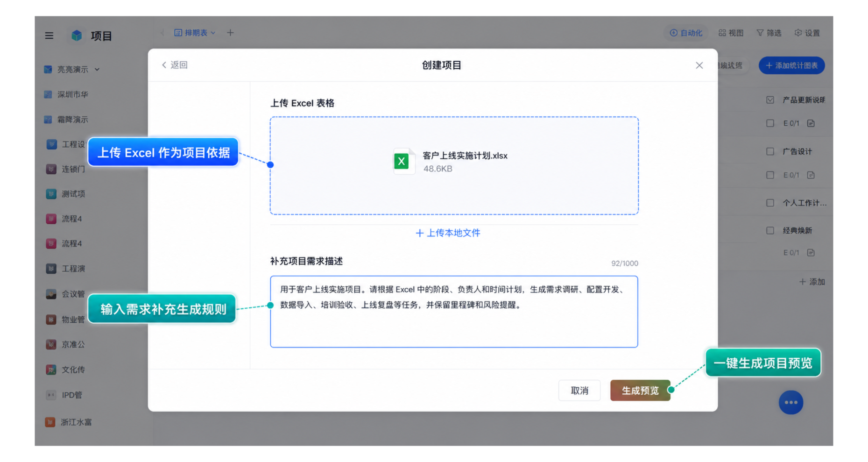Close the 创建项目 dialog

[x=699, y=65]
